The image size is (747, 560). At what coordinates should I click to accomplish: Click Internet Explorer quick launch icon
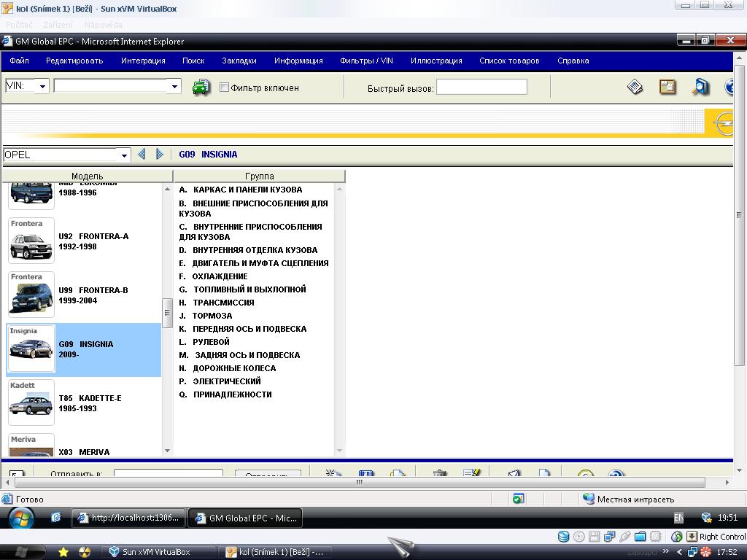56,518
